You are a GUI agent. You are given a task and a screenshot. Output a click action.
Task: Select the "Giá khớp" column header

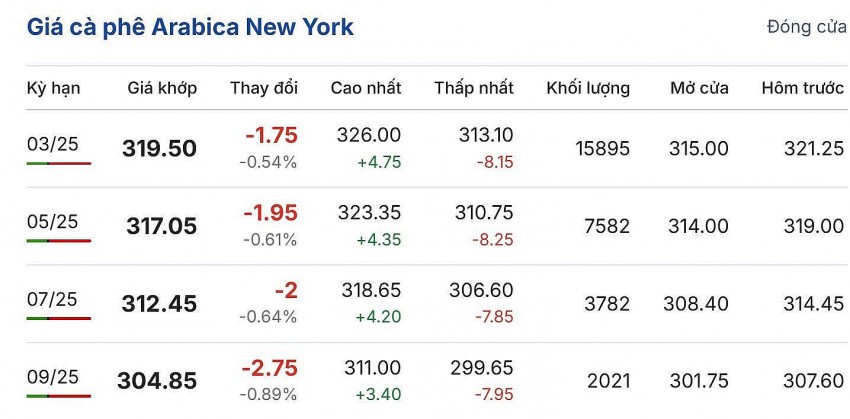point(162,88)
